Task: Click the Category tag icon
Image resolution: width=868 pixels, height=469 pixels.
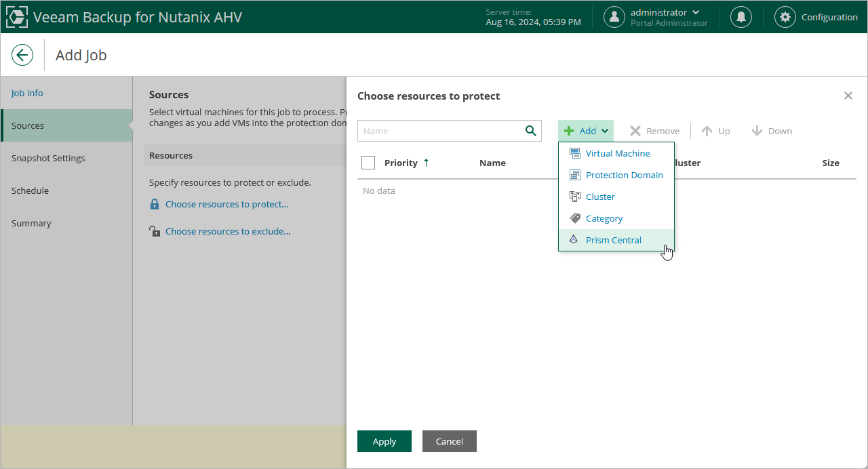Action: [x=575, y=218]
